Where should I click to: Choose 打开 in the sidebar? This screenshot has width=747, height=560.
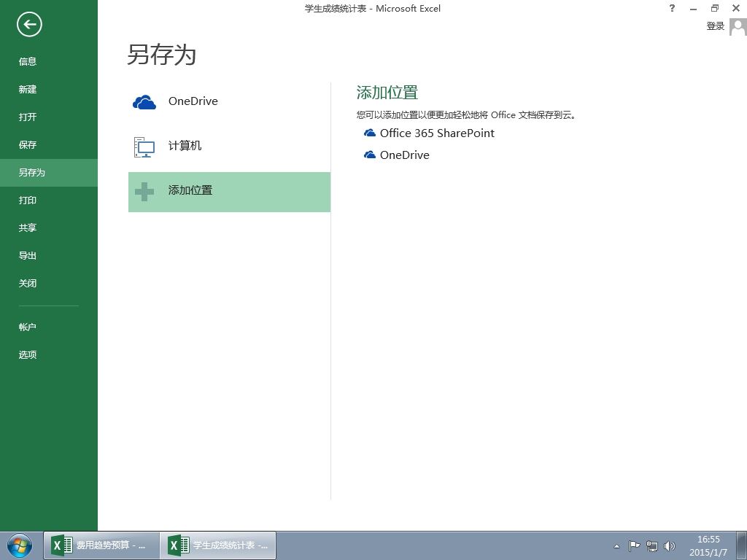28,117
